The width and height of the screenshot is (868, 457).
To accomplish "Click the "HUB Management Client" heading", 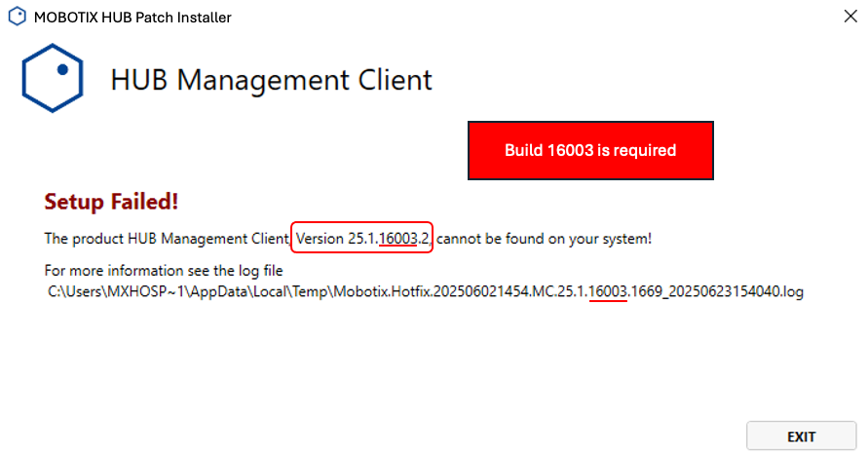I will [271, 80].
